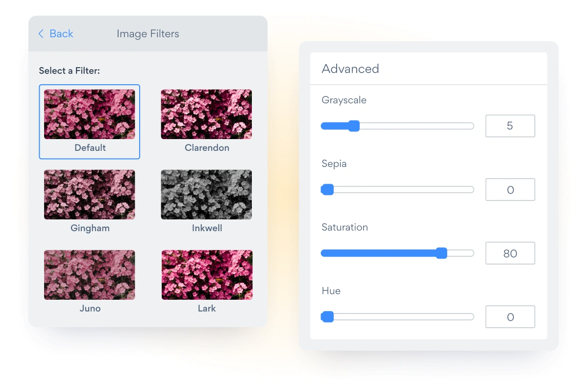Click the Sepia slider handle
The image size is (588, 382).
point(327,190)
